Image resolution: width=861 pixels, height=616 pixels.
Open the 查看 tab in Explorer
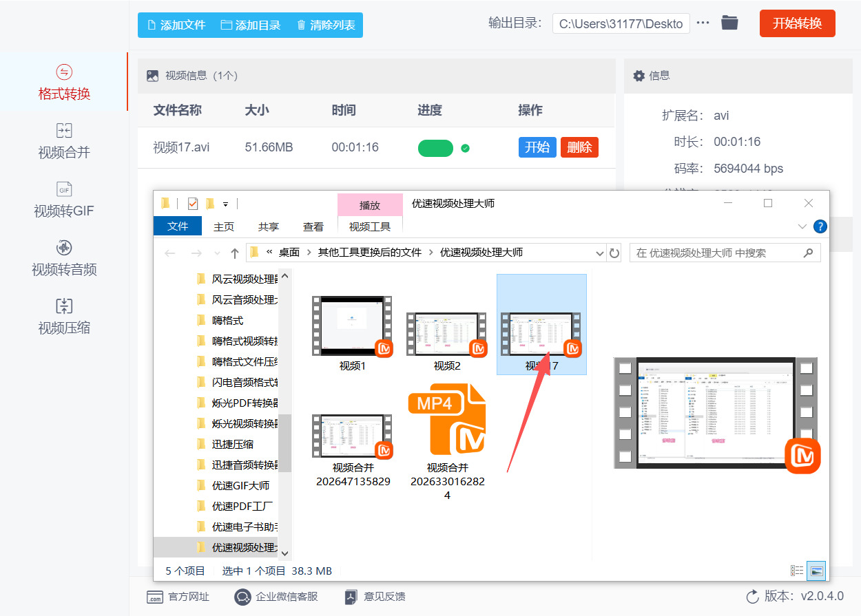[313, 226]
